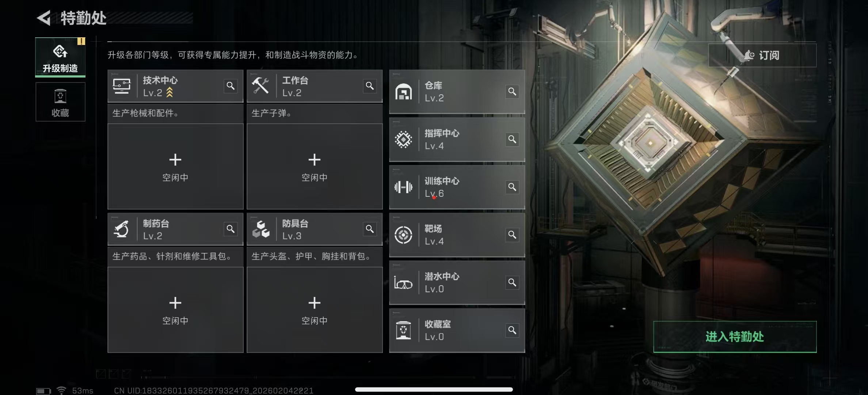The image size is (868, 395).
Task: Open the magnifier for 技术中心
Action: pos(231,86)
